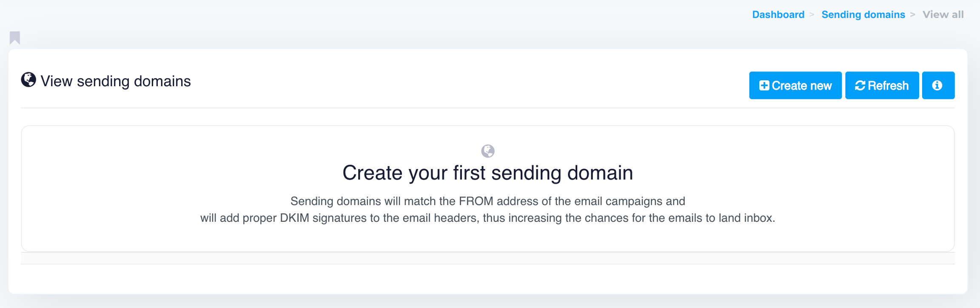Click the description line starting 'Sending domains will match'
The width and height of the screenshot is (980, 308).
coord(487,201)
